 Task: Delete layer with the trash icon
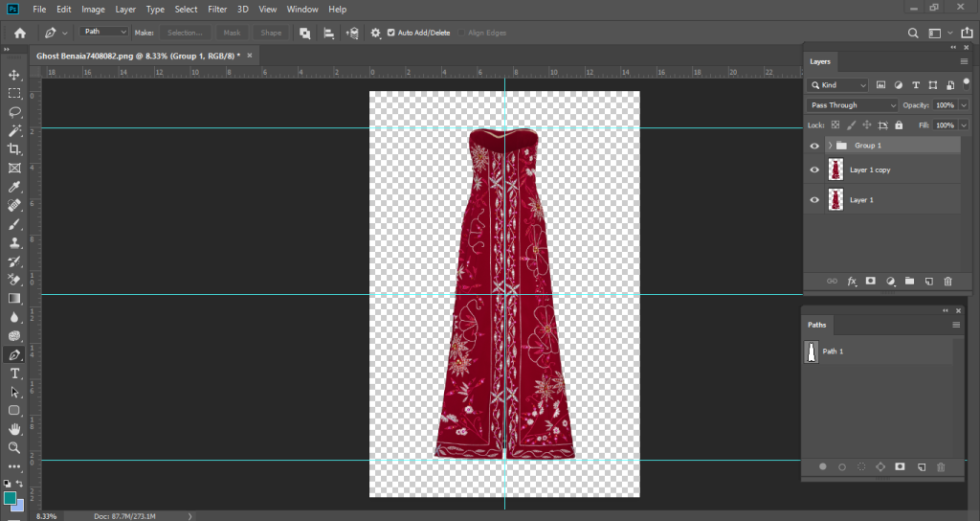point(948,282)
